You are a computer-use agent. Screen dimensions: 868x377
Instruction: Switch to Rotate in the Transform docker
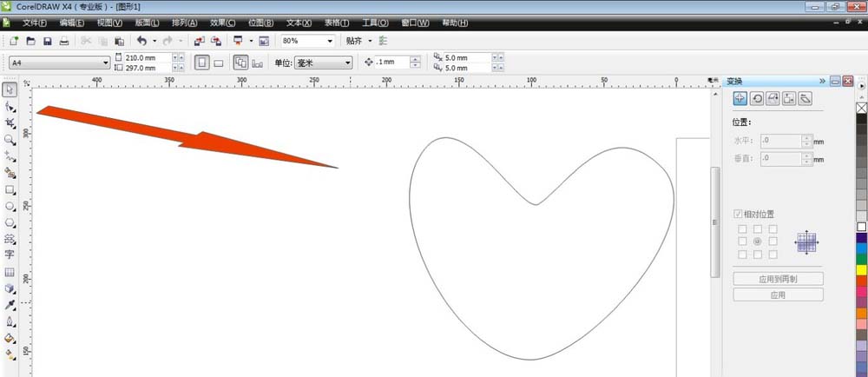coord(756,99)
